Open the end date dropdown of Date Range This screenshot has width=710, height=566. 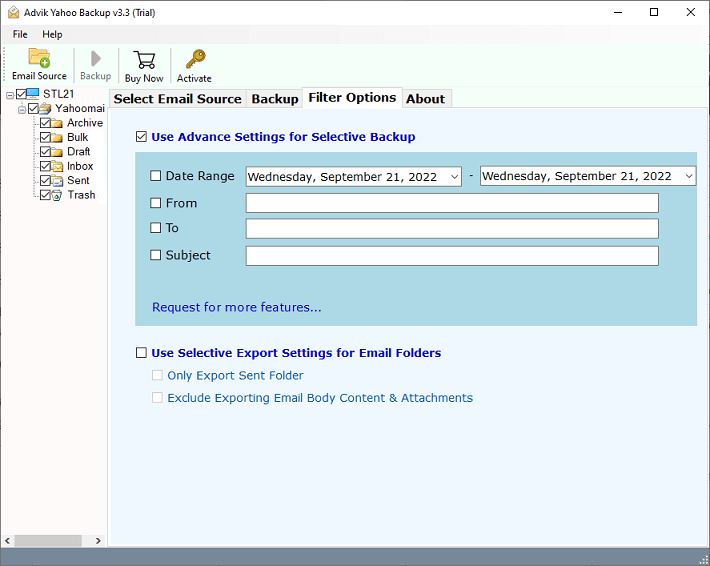(x=689, y=176)
